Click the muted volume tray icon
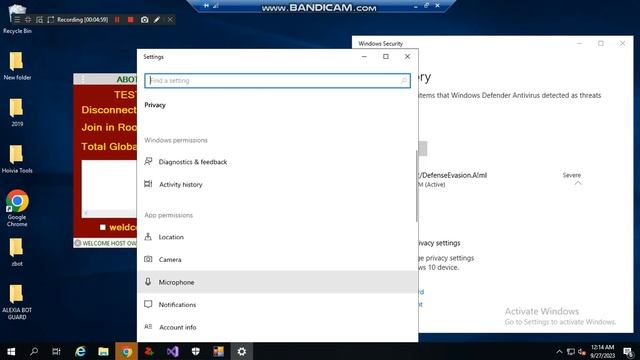This screenshot has height=360, width=640. tap(582, 351)
